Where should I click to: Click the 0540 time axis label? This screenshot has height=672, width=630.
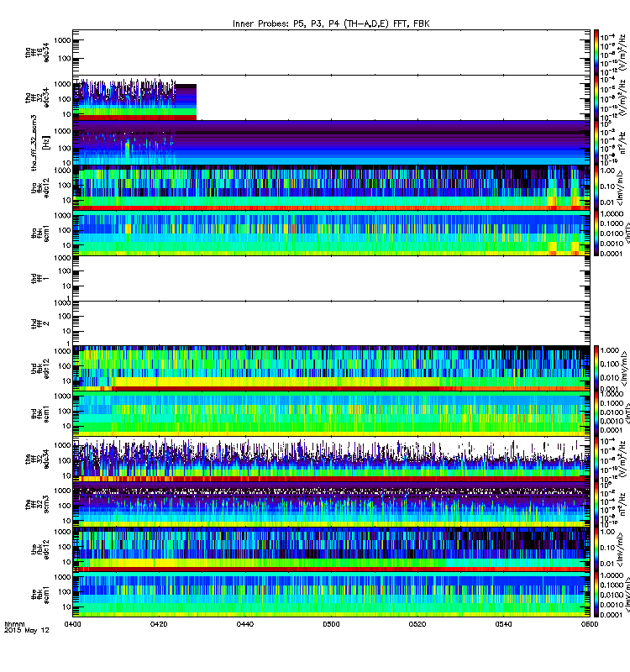pos(503,624)
